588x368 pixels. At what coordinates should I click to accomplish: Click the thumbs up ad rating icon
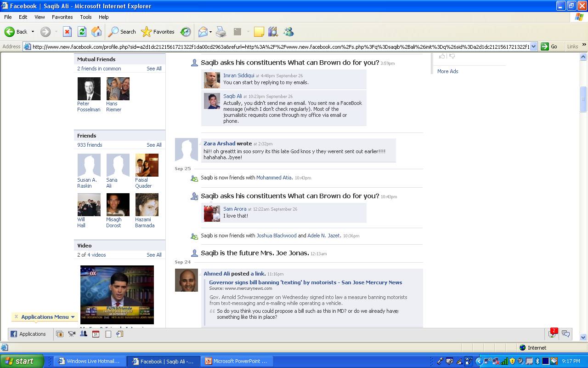pos(442,56)
